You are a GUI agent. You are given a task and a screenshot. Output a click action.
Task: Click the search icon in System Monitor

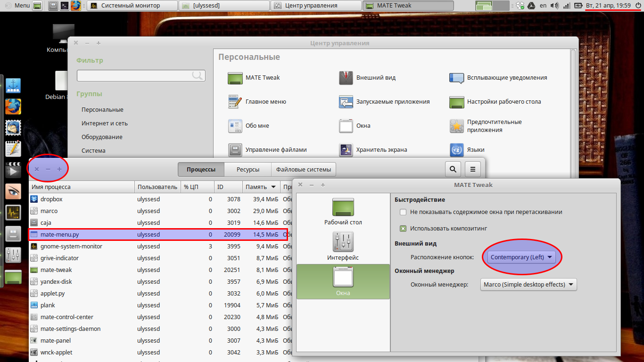(x=453, y=169)
